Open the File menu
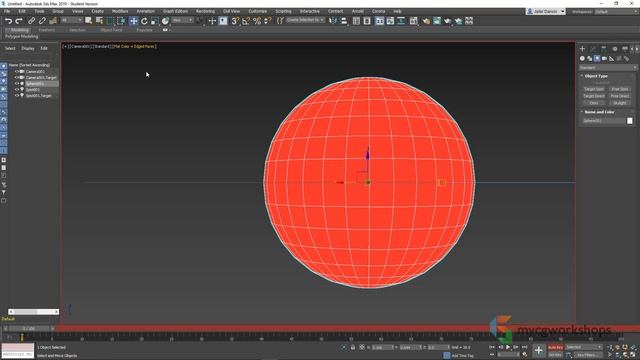Viewport: 640px width, 360px height. click(7, 11)
